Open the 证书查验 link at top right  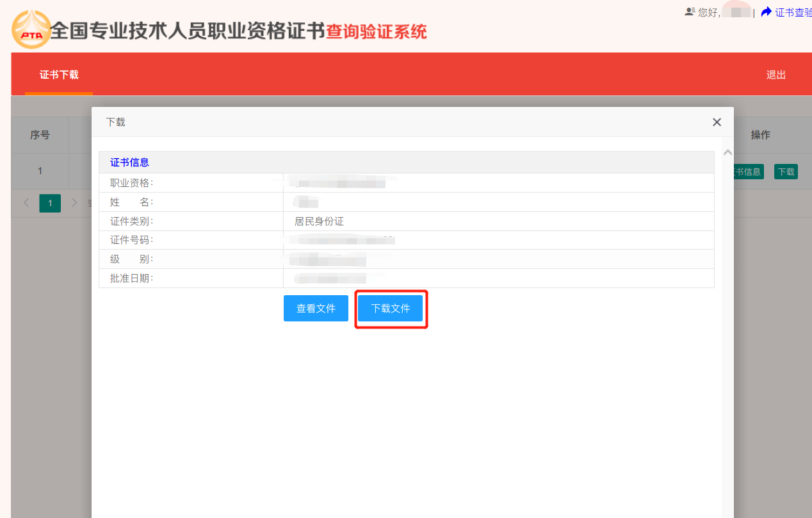click(793, 12)
